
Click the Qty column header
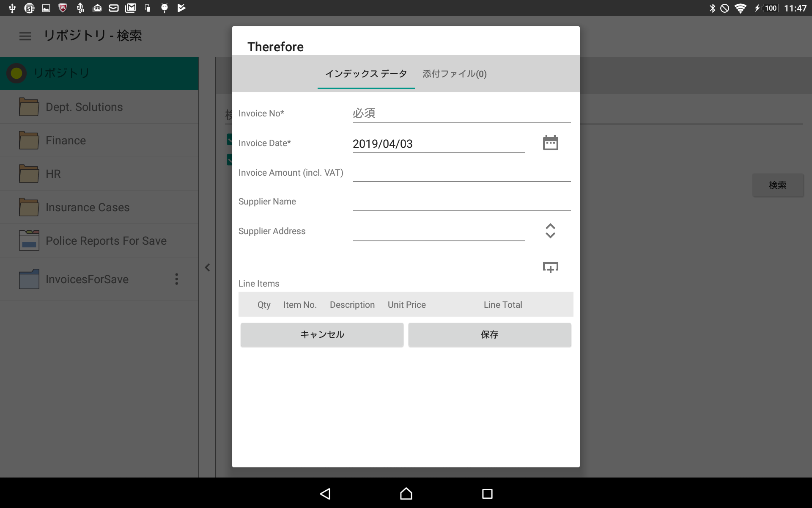[264, 305]
